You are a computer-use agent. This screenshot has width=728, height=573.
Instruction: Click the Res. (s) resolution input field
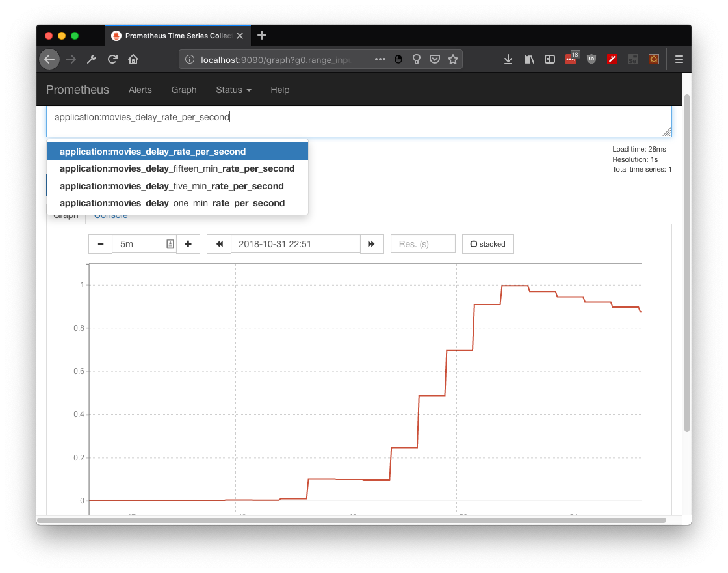pyautogui.click(x=422, y=244)
